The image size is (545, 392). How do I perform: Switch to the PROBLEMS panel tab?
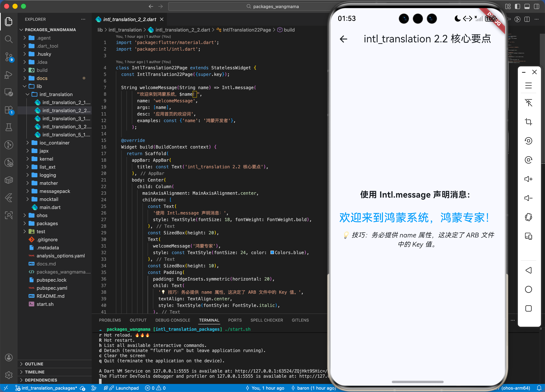pos(110,320)
